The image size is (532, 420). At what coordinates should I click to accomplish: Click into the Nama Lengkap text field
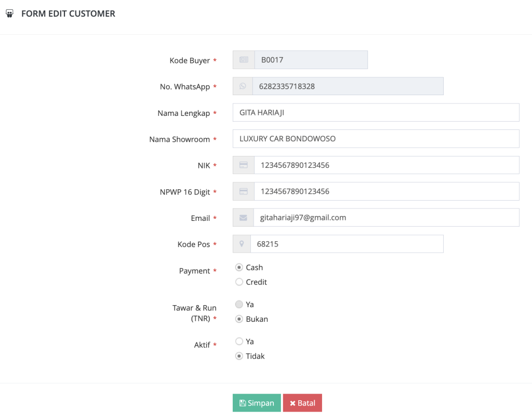click(376, 112)
